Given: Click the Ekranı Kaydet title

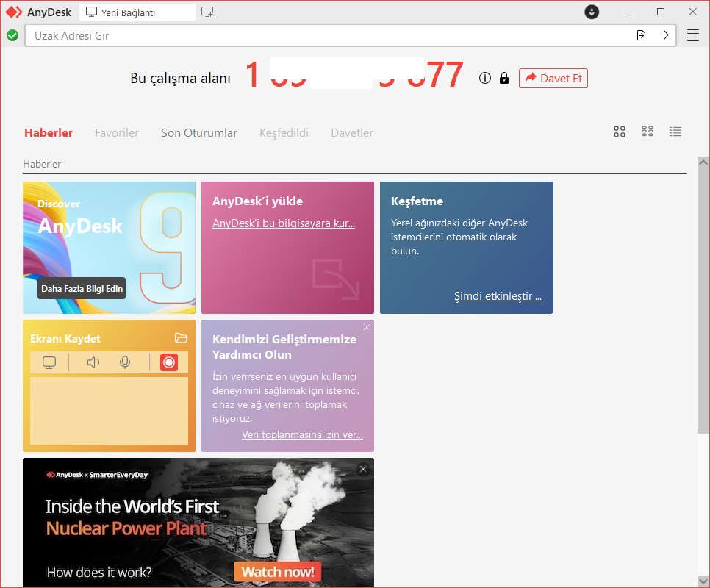Looking at the screenshot, I should coord(65,339).
